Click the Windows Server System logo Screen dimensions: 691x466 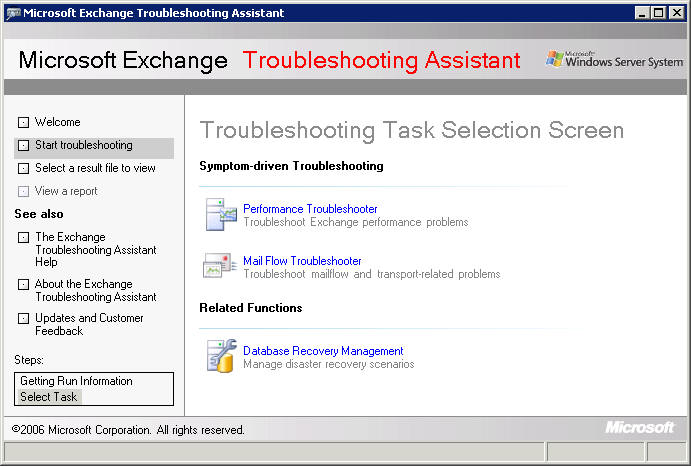(614, 60)
